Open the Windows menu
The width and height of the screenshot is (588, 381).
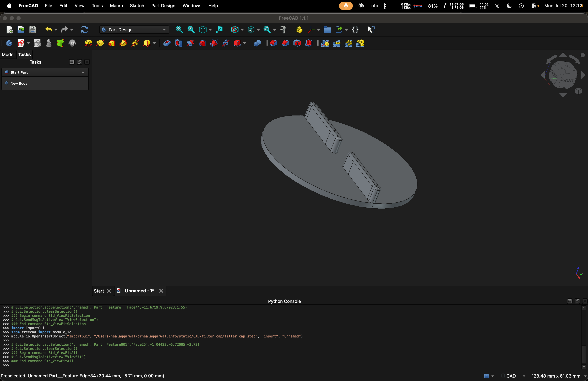(x=192, y=6)
